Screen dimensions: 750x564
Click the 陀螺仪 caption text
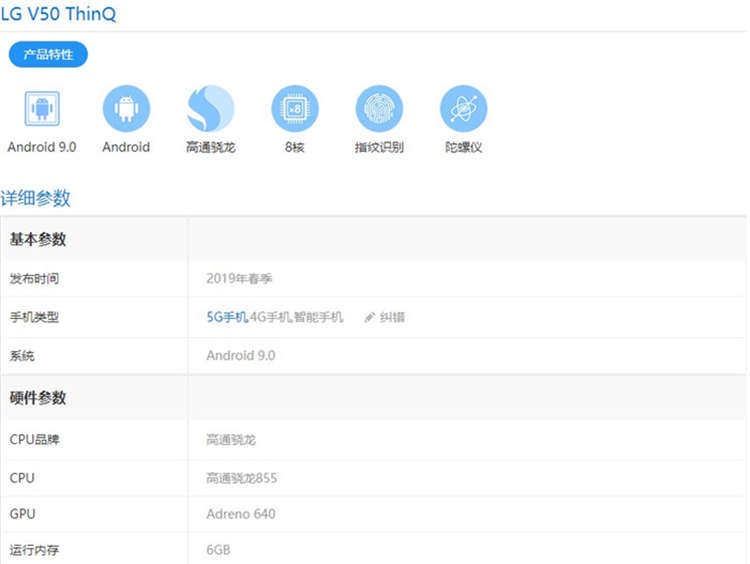pyautogui.click(x=463, y=147)
